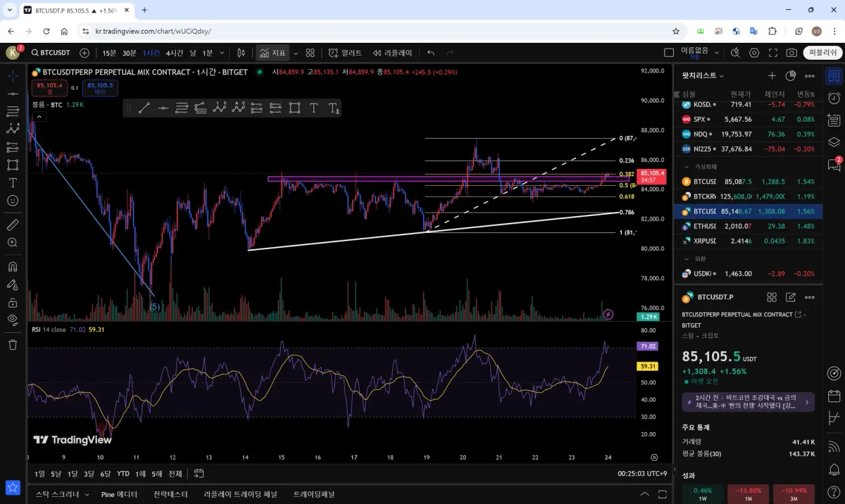Image resolution: width=845 pixels, height=504 pixels.
Task: Click the red 85,105.4 sell button
Action: 49,88
